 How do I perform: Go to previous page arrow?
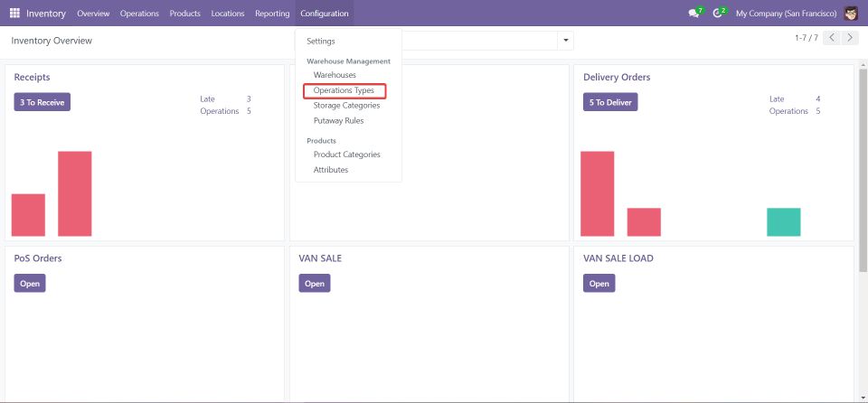point(832,38)
